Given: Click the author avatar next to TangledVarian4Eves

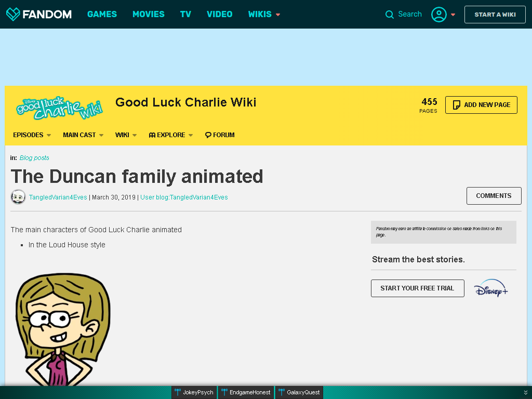Looking at the screenshot, I should pyautogui.click(x=18, y=197).
